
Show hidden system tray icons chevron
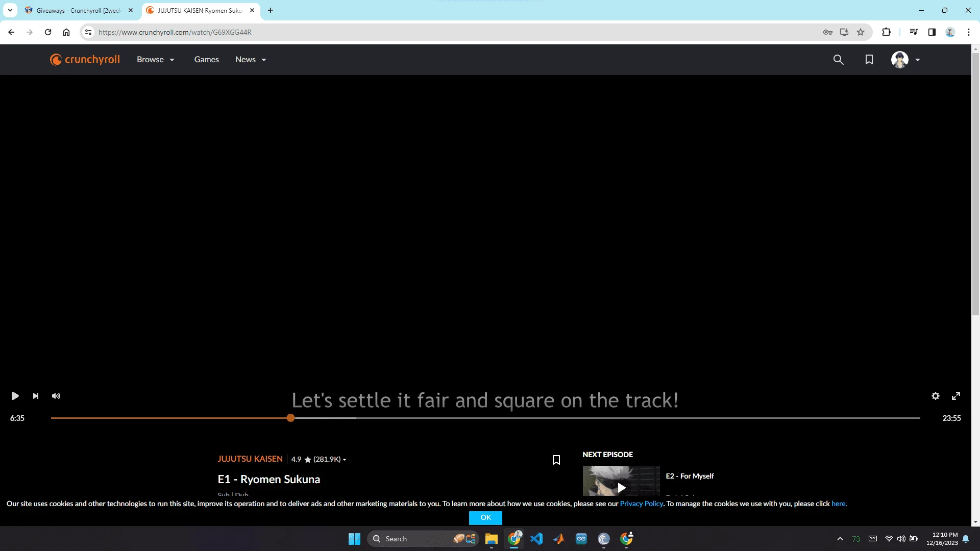click(x=840, y=539)
